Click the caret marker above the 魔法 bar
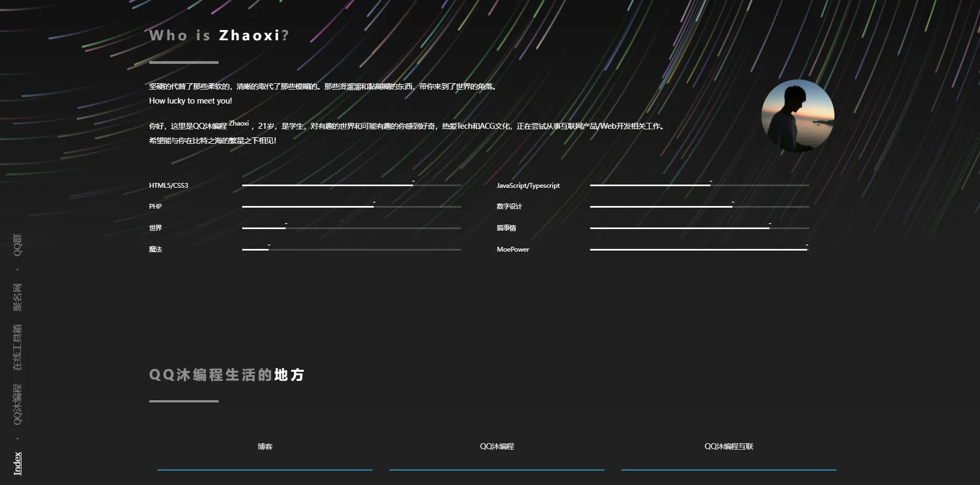This screenshot has width=980, height=485. (x=268, y=246)
